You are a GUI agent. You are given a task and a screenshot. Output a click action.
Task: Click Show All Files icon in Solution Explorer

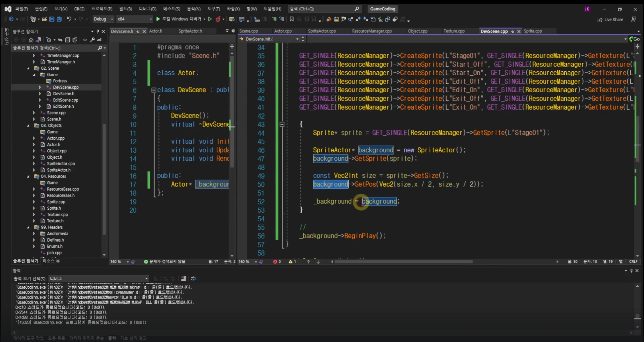tap(75, 40)
